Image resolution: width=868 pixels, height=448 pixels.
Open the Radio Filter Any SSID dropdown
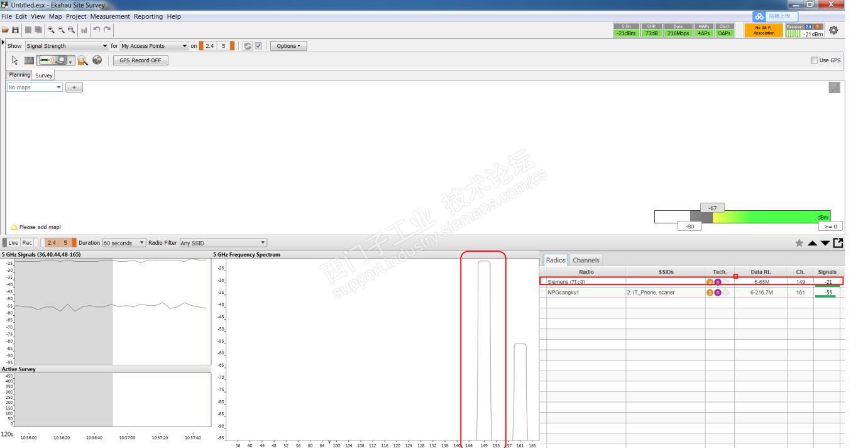pos(222,243)
